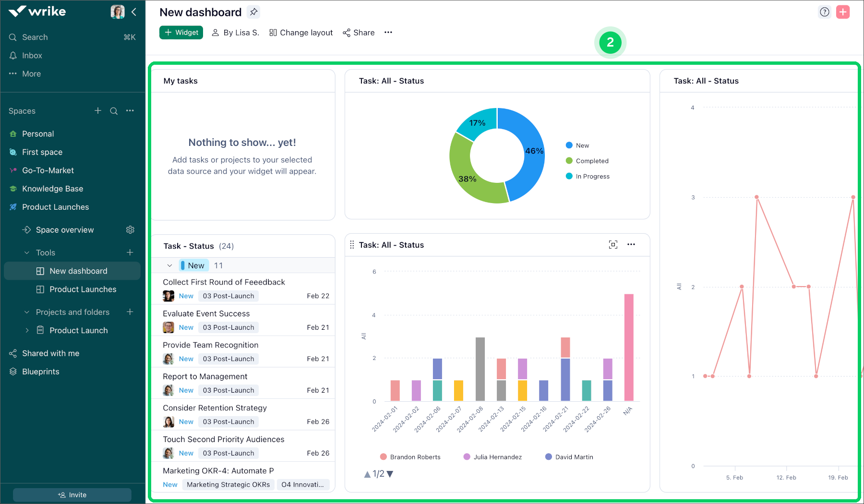The width and height of the screenshot is (864, 504).
Task: Open Space overview settings gear
Action: click(130, 229)
